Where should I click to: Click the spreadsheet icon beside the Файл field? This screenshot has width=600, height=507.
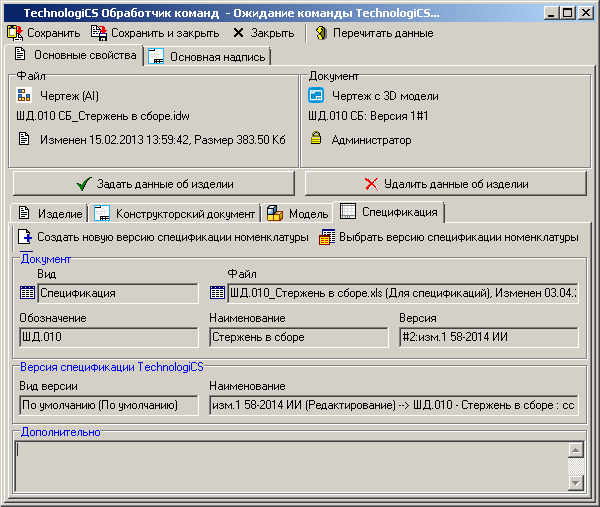tap(218, 293)
